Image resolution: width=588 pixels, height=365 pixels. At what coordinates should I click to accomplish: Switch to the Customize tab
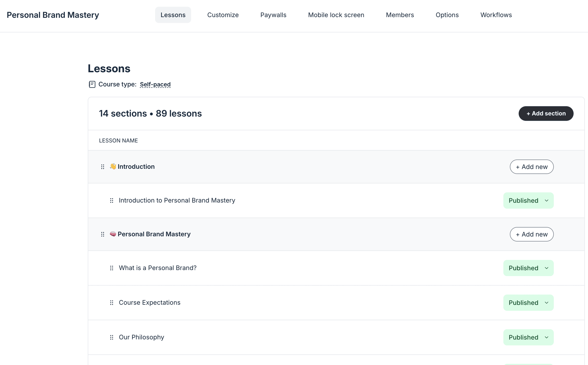[x=223, y=15]
